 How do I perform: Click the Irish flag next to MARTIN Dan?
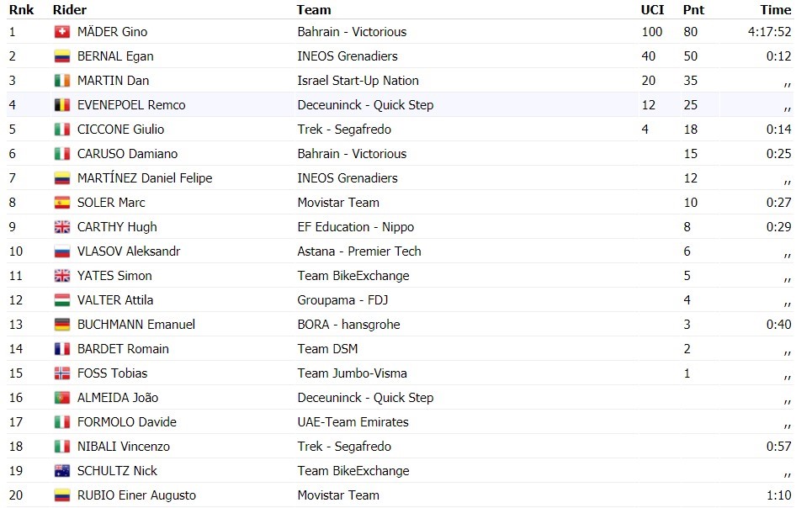coord(62,81)
